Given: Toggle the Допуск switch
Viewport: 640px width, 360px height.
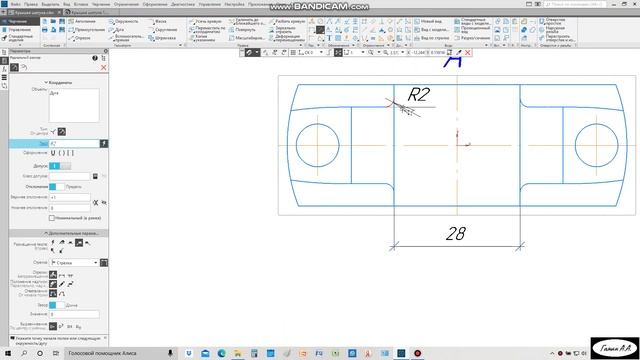Looking at the screenshot, I should click(x=60, y=166).
